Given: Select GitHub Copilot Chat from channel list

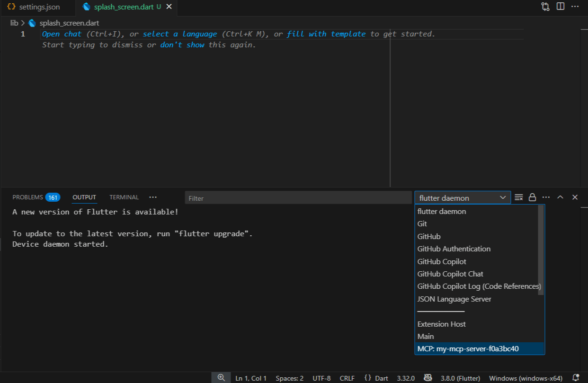Looking at the screenshot, I should pyautogui.click(x=450, y=274).
